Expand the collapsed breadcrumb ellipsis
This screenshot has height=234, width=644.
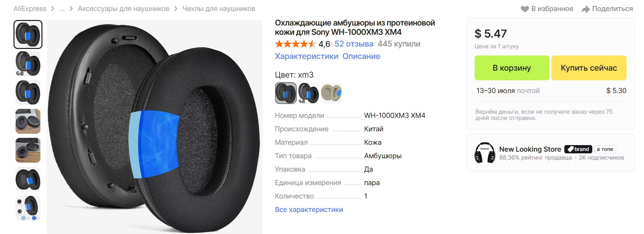(62, 9)
